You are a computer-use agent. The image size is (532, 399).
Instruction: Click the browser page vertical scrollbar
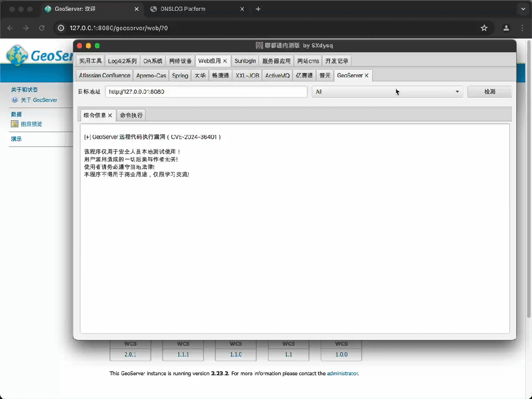528,180
